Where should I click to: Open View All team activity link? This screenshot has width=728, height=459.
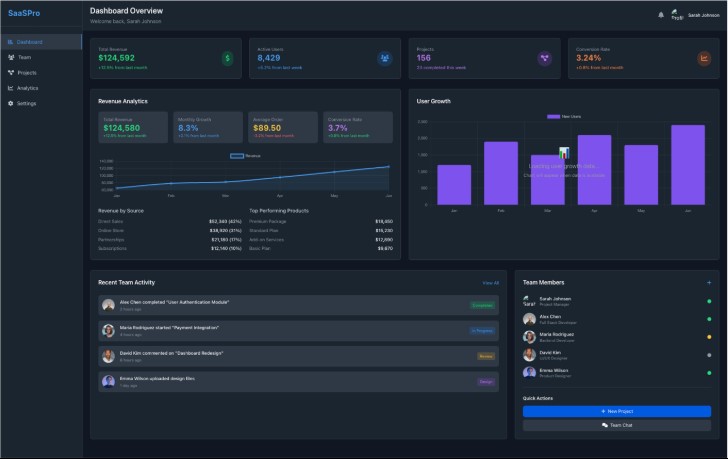[490, 283]
